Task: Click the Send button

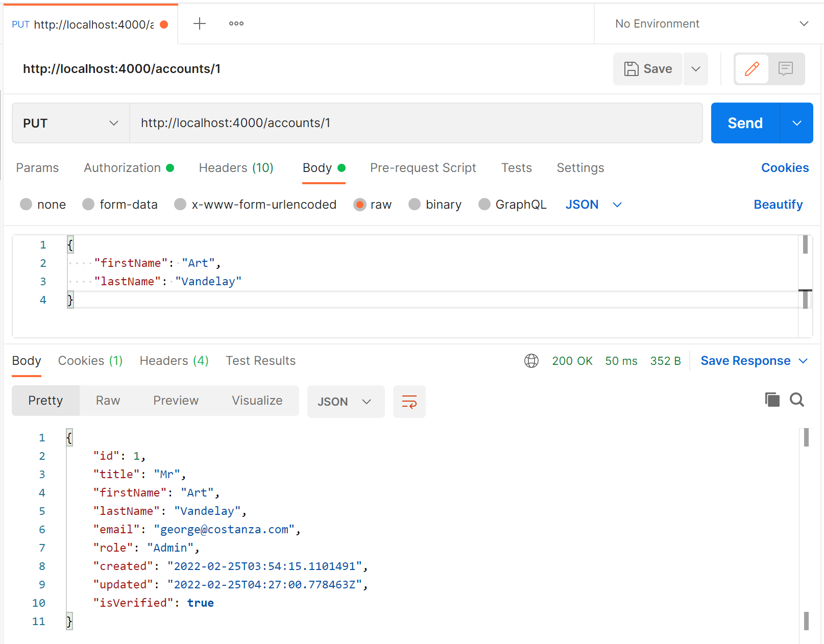Action: tap(745, 123)
